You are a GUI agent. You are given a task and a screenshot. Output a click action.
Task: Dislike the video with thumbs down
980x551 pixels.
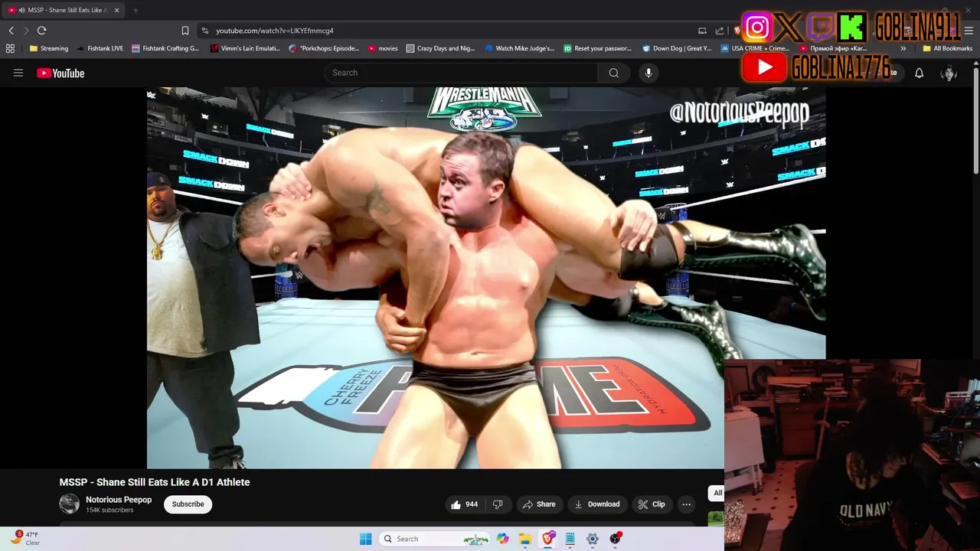[498, 504]
